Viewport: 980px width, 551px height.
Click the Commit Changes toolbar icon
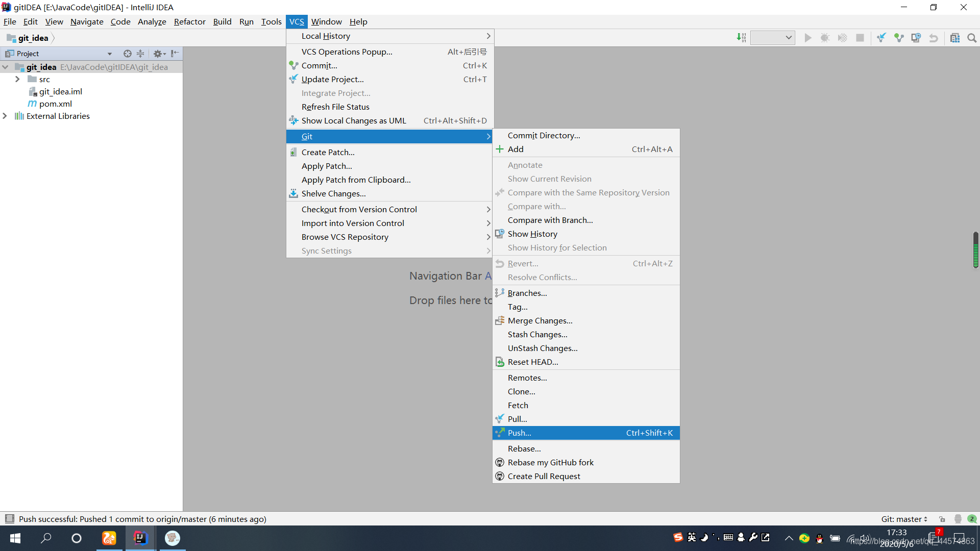point(899,38)
